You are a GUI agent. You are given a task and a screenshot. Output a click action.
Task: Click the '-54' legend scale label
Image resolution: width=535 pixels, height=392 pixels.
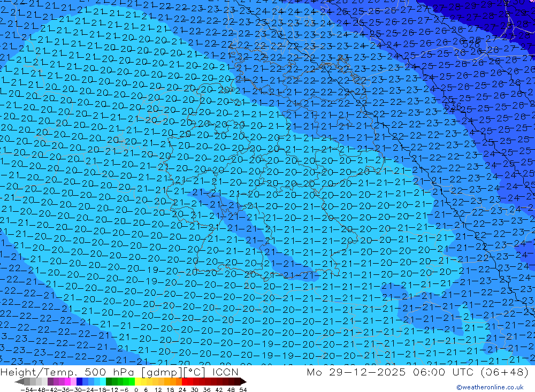(x=27, y=390)
